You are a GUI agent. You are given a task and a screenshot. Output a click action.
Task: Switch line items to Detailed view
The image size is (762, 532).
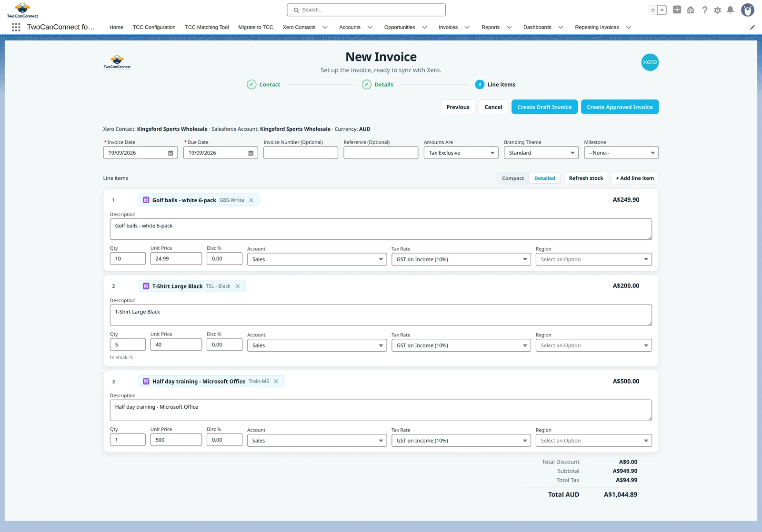tap(544, 178)
